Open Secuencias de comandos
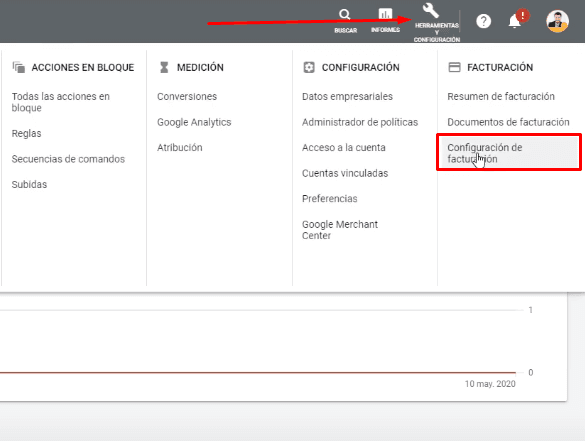Image resolution: width=585 pixels, height=441 pixels. 68,159
